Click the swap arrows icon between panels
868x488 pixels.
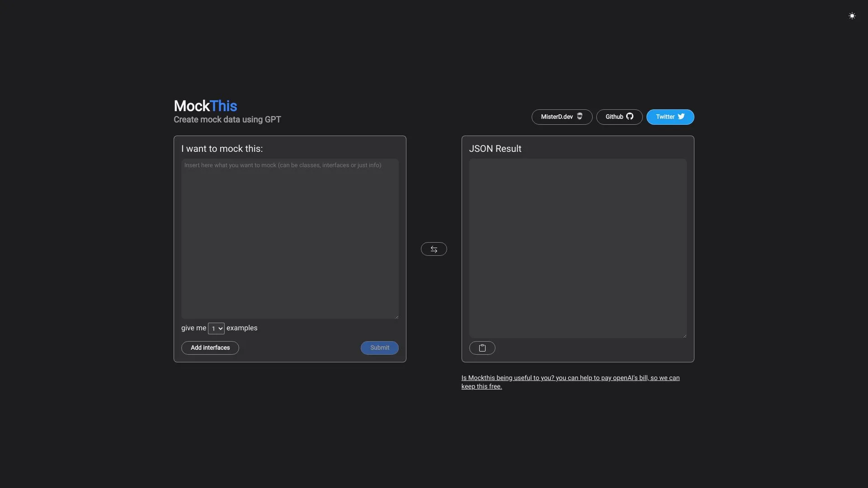pos(434,249)
